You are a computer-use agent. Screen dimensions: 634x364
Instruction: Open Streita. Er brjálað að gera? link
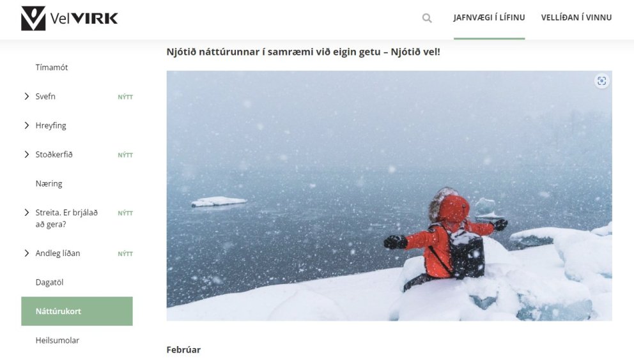[x=66, y=218]
